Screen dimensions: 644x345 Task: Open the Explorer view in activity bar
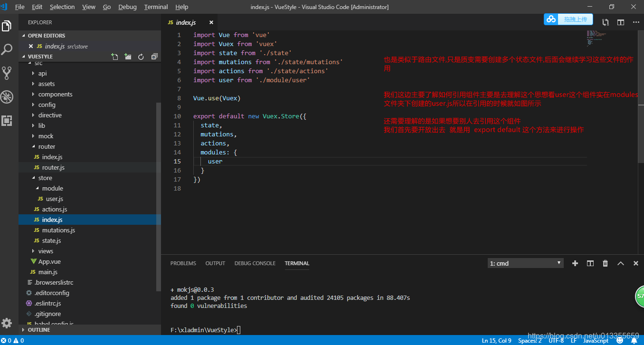pos(7,26)
